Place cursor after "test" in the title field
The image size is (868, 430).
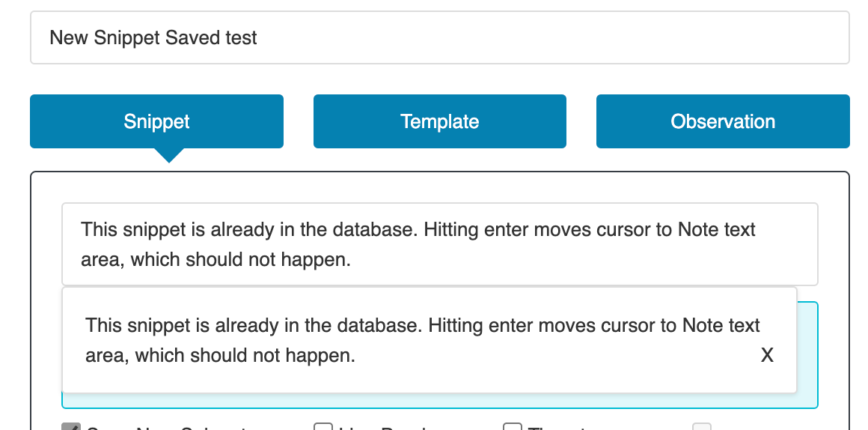coord(258,37)
